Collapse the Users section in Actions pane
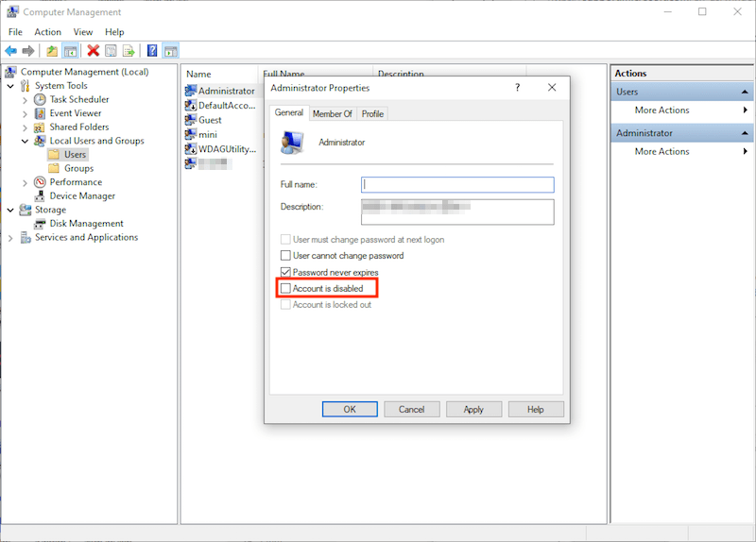The width and height of the screenshot is (756, 542). coord(745,92)
